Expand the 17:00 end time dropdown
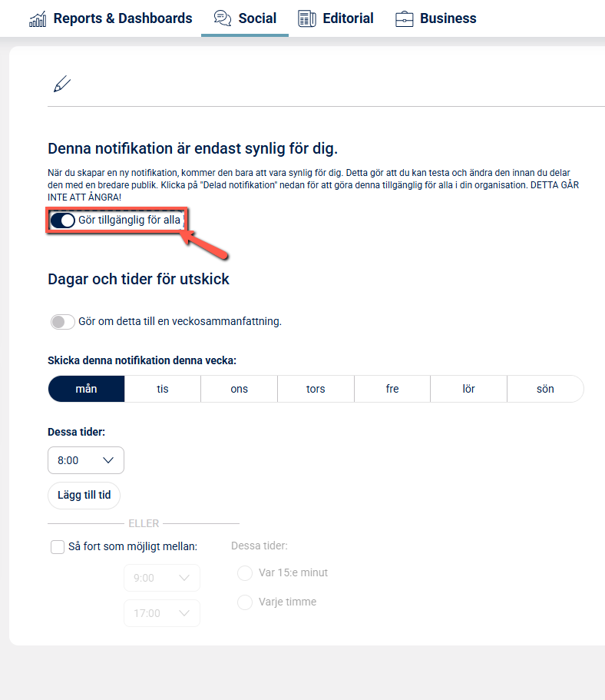The image size is (605, 700). click(x=161, y=613)
